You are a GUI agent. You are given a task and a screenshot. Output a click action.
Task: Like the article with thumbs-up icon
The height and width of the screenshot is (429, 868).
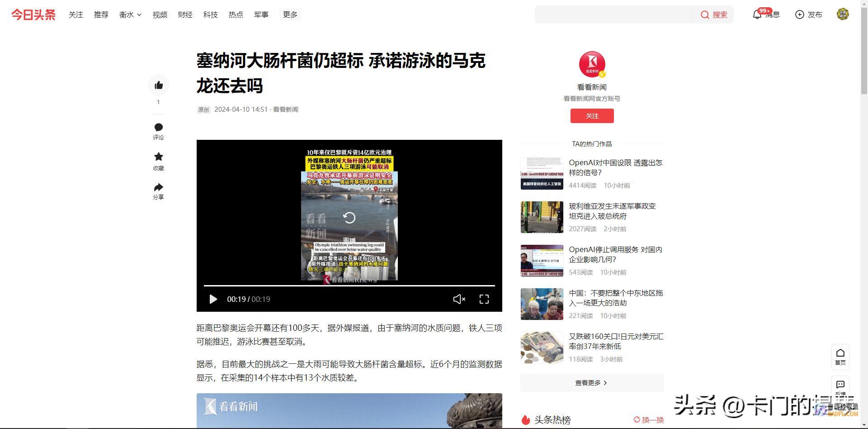coord(159,85)
